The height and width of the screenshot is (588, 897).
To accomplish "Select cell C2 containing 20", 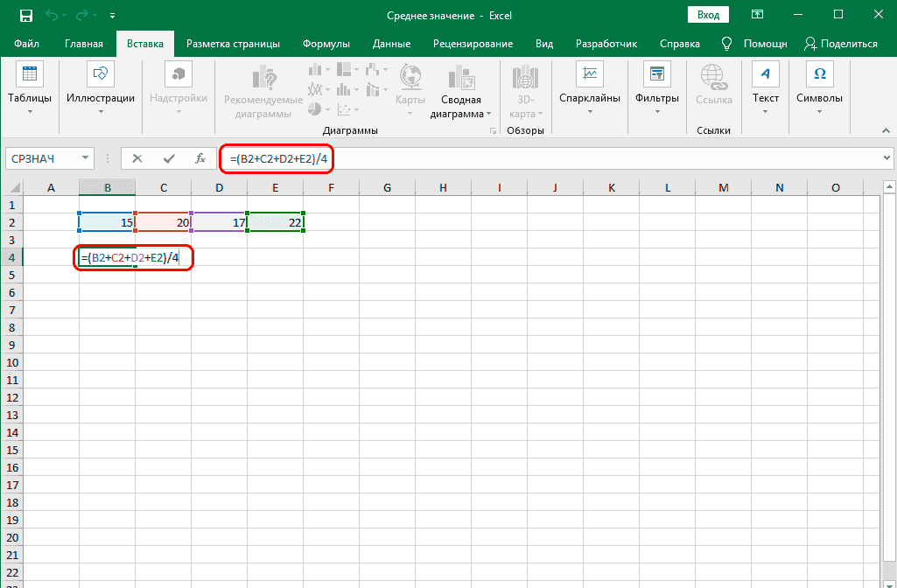I will coord(163,222).
